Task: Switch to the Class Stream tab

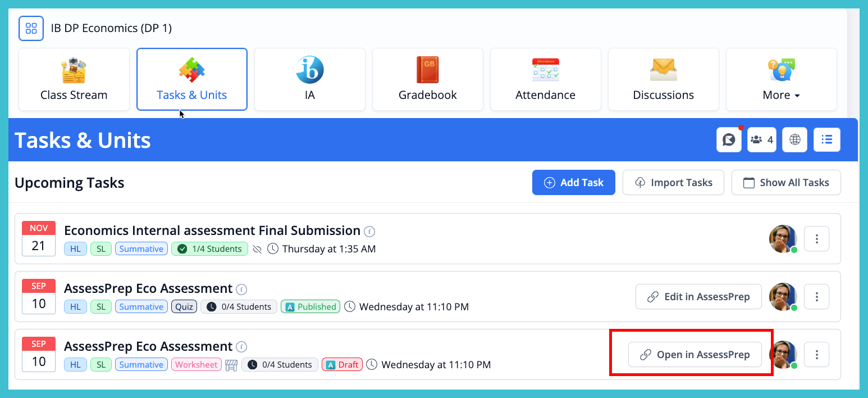Action: pyautogui.click(x=74, y=79)
